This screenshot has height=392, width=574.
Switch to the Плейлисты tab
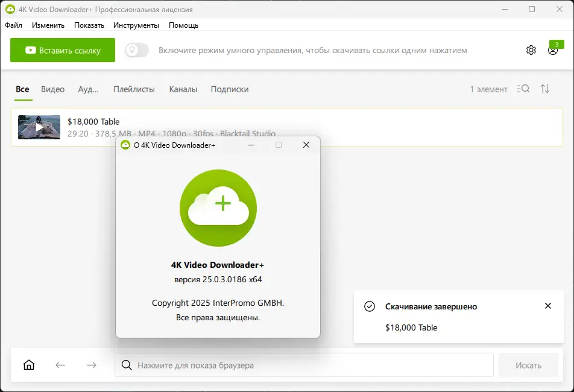click(x=134, y=89)
